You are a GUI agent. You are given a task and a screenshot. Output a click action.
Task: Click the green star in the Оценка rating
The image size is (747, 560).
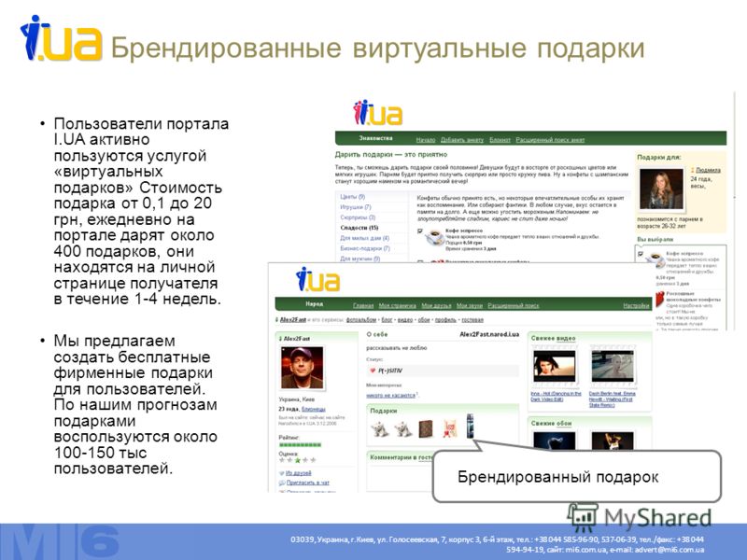298,460
